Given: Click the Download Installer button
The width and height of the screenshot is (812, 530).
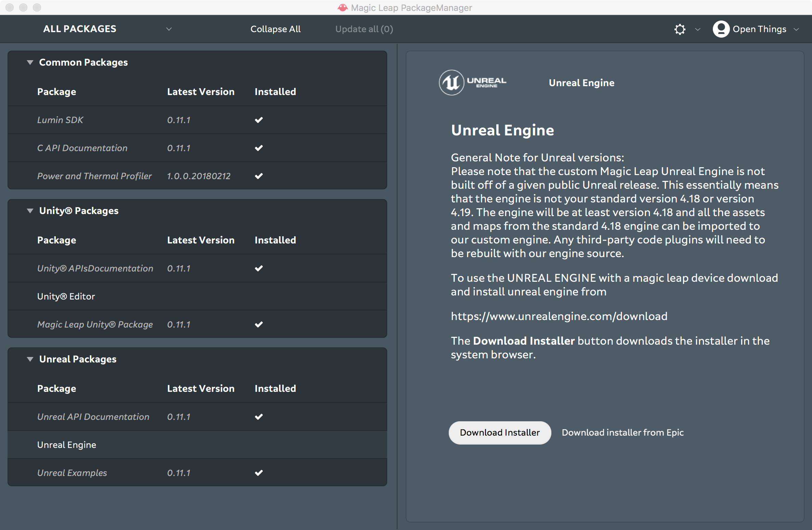Looking at the screenshot, I should click(499, 433).
